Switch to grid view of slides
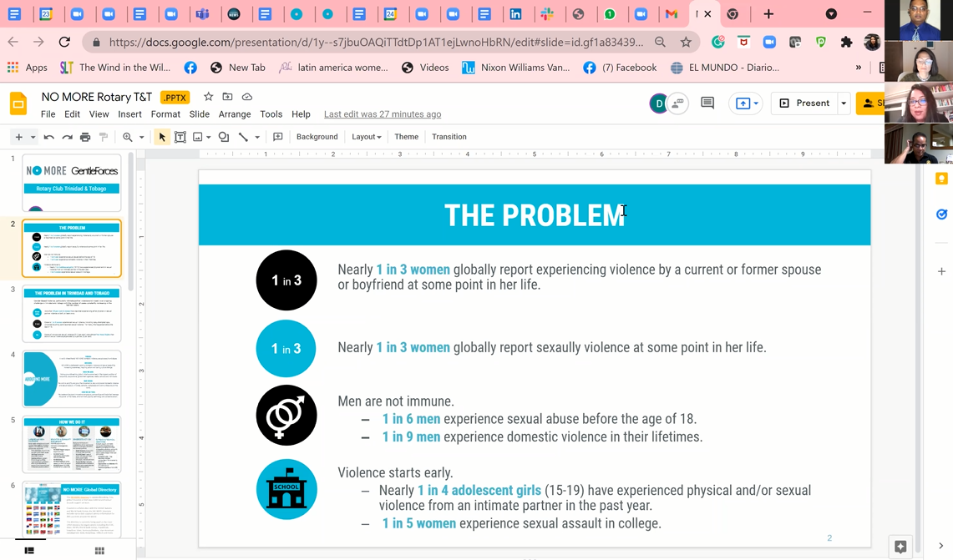This screenshot has width=953, height=560. point(99,551)
